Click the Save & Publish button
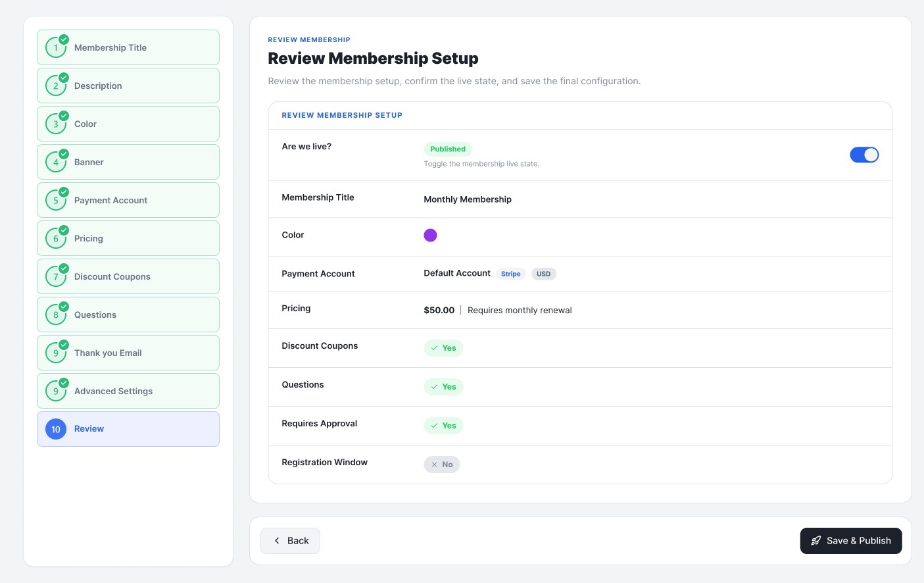 851,541
